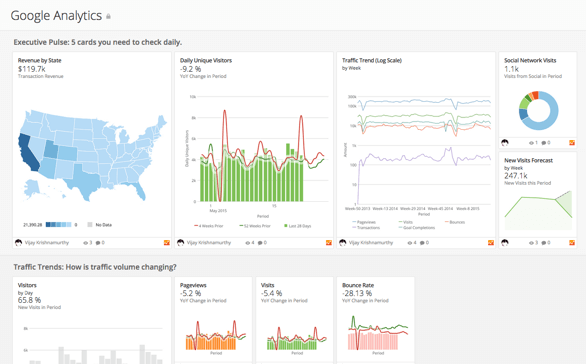The width and height of the screenshot is (586, 364).
Task: Click the -9.2 % YoY change value
Action: coord(191,69)
